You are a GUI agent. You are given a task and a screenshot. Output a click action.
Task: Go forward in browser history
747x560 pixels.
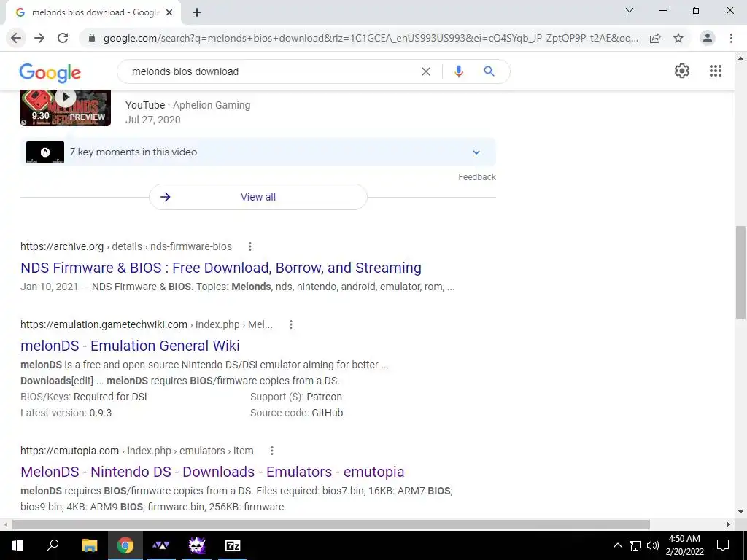click(x=39, y=38)
